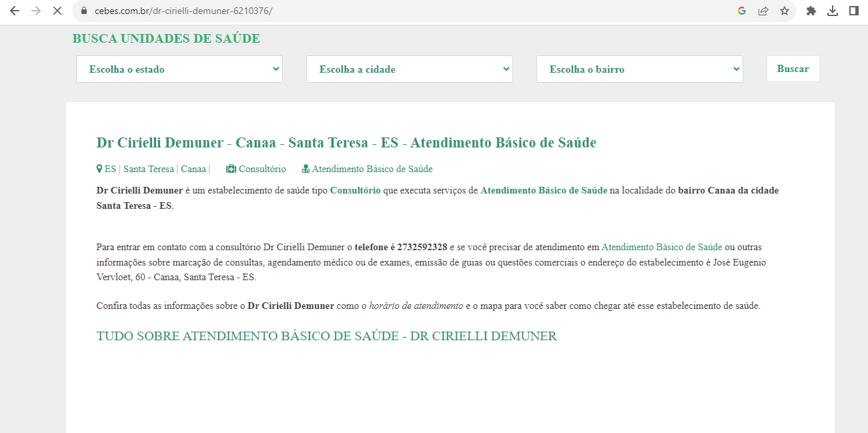Click bold Consultório link in description paragraph
Viewport: 868px width, 433px height.
[356, 190]
